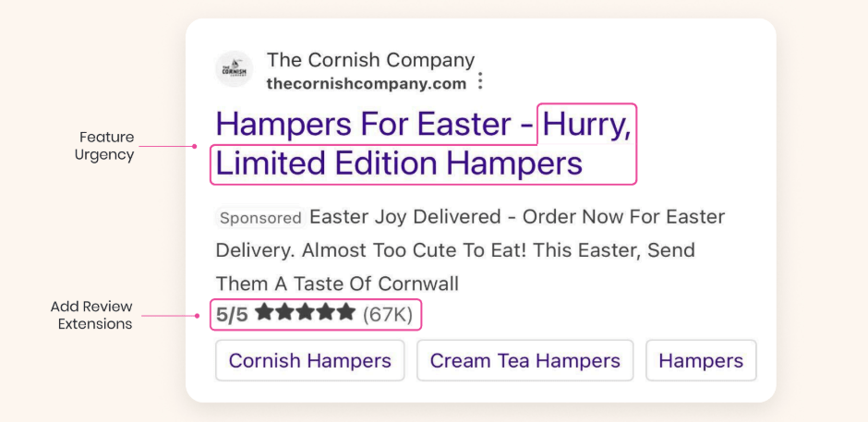Click The Cornish Company logo icon

click(234, 70)
